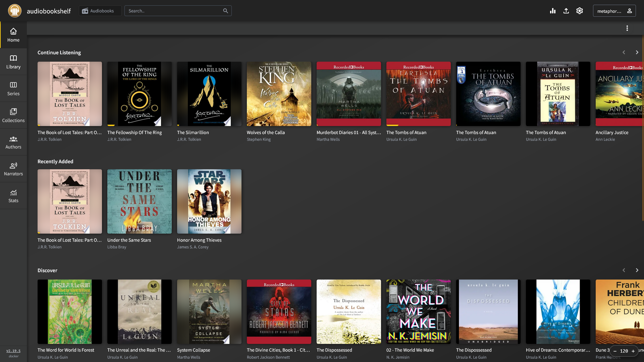Open the J.R.R. Tolkien author link under Silmarillion
The image size is (644, 362).
coord(189,139)
